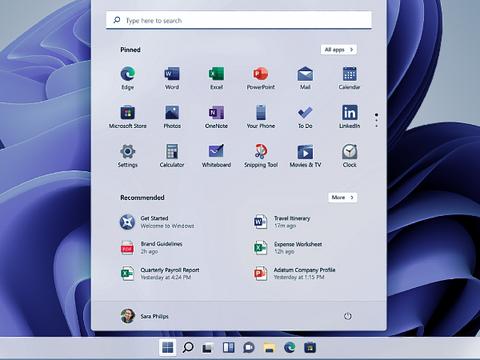Viewport: 480px width, 360px height.
Task: Open the Brand Guidelines PDF
Action: (151, 248)
